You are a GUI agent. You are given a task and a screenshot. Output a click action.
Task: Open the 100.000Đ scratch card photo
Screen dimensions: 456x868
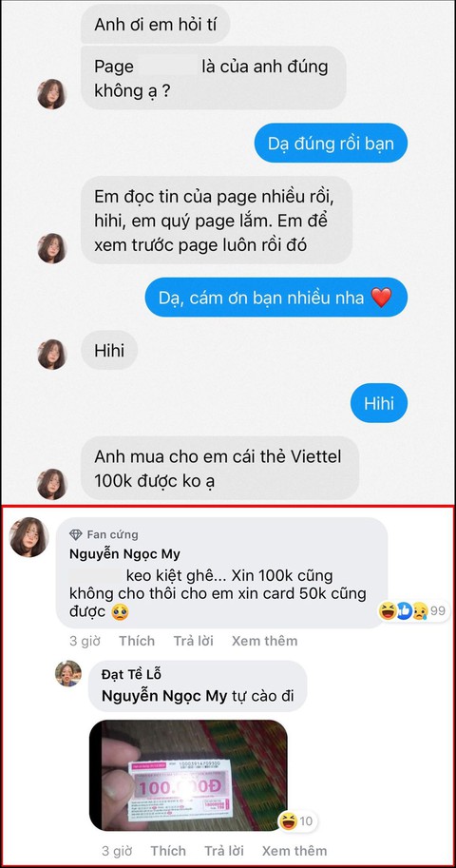point(188,775)
